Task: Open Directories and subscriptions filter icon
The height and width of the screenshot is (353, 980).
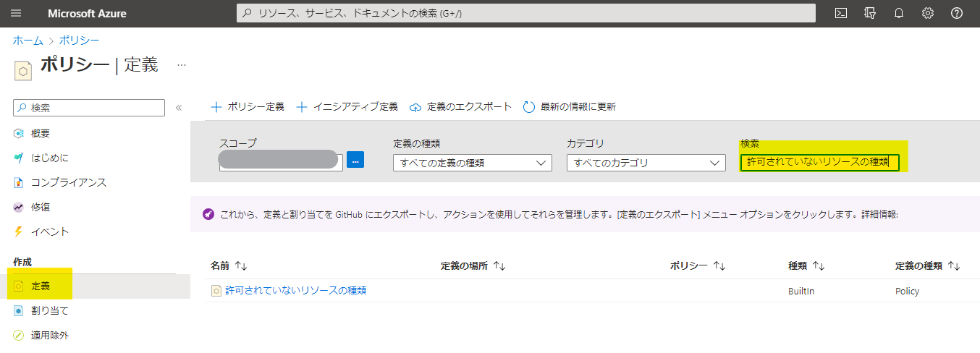Action: tap(870, 13)
